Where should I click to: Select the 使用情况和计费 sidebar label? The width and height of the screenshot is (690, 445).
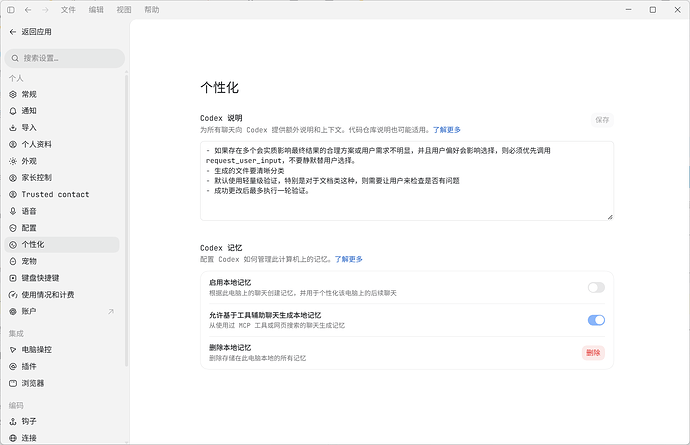(x=48, y=295)
